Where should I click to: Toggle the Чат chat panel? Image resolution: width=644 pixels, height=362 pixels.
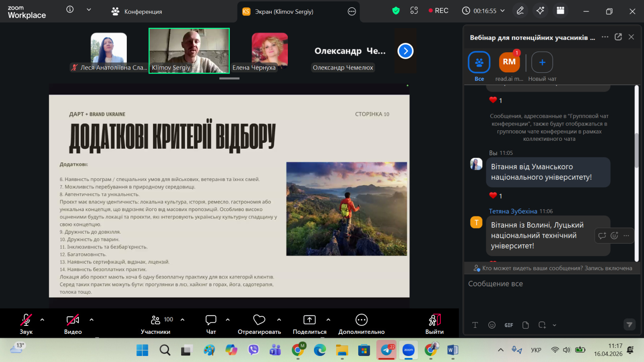[x=211, y=320]
